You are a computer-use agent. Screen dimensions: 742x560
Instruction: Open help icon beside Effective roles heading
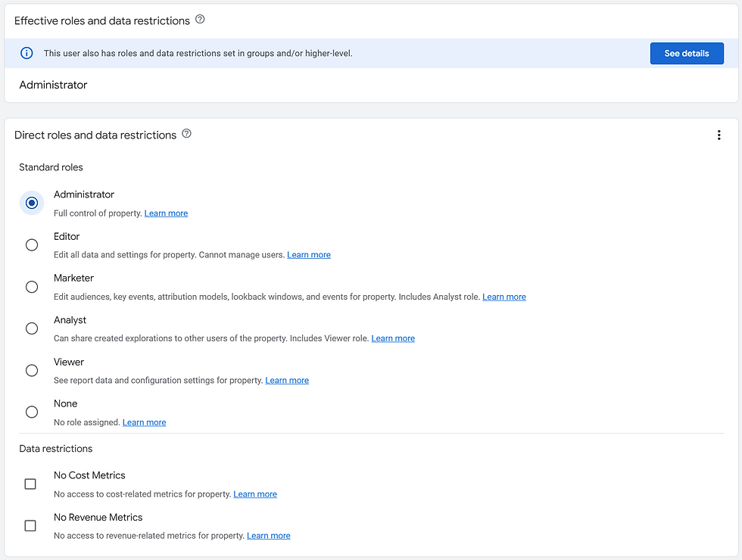(x=200, y=20)
